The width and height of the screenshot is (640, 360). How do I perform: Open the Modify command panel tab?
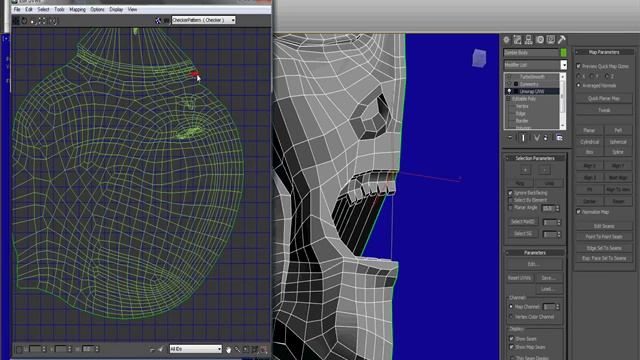pyautogui.click(x=518, y=40)
